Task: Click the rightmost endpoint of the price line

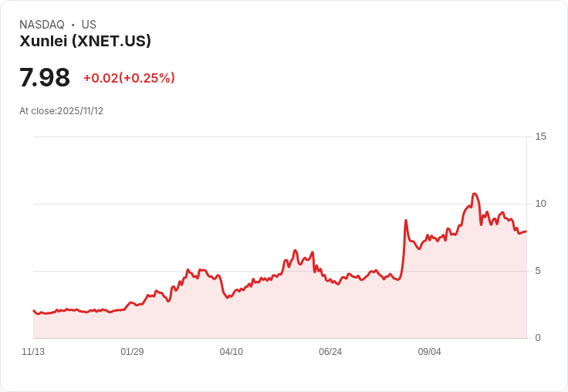Action: 526,231
